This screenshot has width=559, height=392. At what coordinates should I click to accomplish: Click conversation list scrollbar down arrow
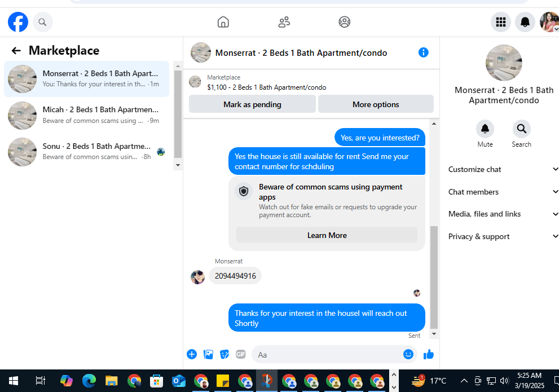(x=178, y=165)
